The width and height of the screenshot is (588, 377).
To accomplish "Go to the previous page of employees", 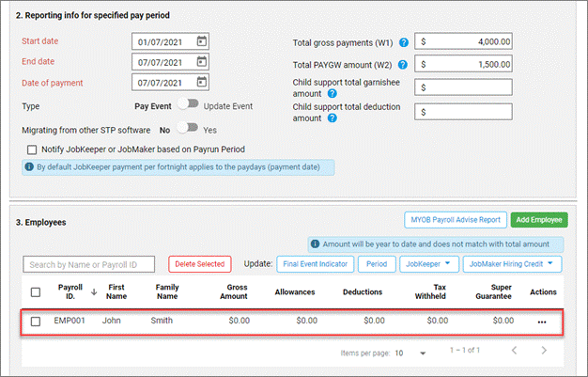I will [x=514, y=351].
